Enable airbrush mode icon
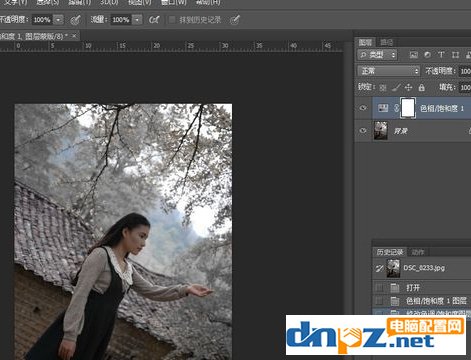The image size is (471, 360). click(154, 20)
